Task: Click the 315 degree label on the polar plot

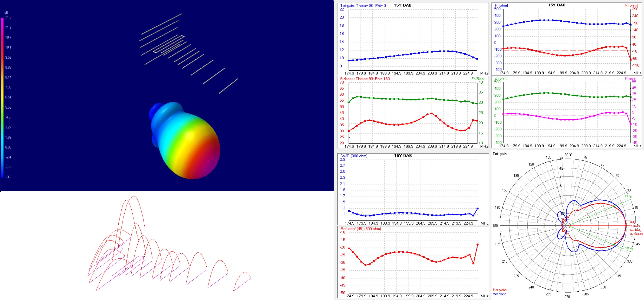Action: (618, 276)
